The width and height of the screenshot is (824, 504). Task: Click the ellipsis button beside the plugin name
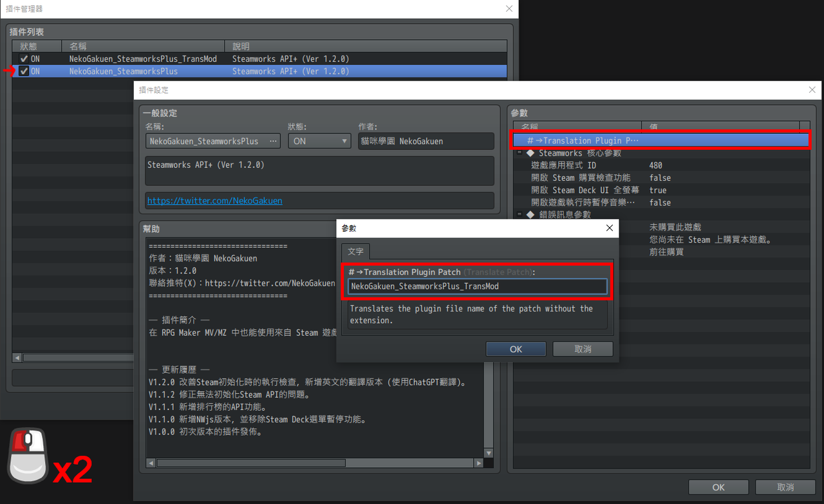(x=273, y=141)
